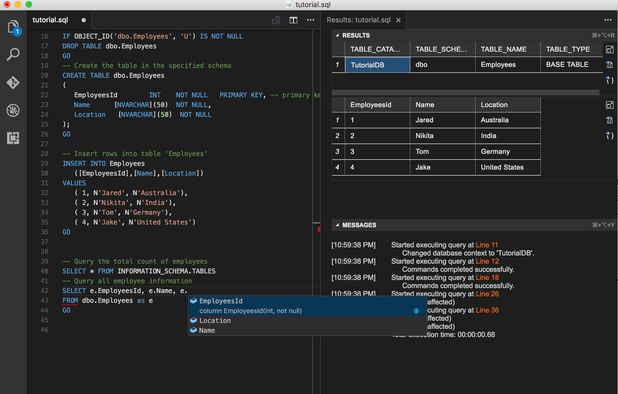Click the EmployeesId column header in results
Screen dimensions: 618x394
(x=378, y=105)
